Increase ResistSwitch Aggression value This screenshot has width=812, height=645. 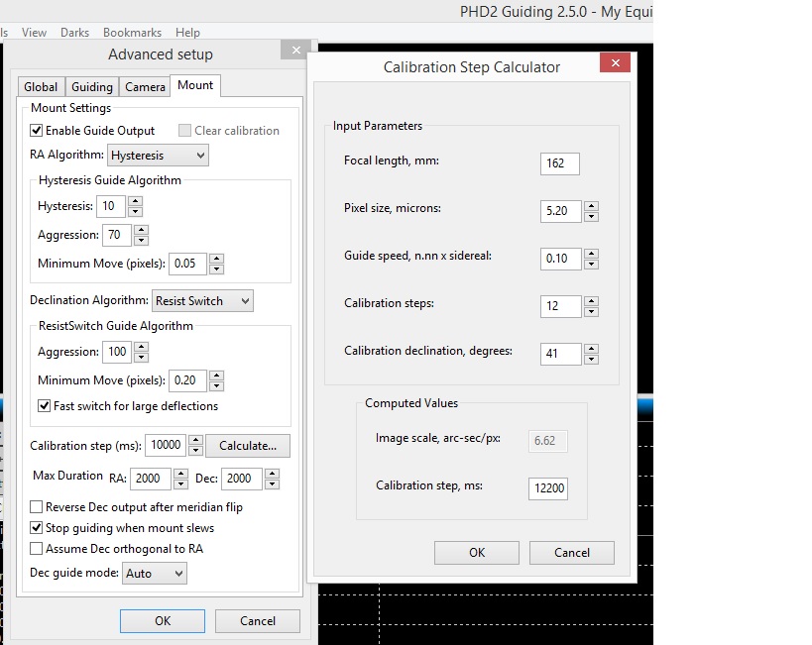coord(142,347)
